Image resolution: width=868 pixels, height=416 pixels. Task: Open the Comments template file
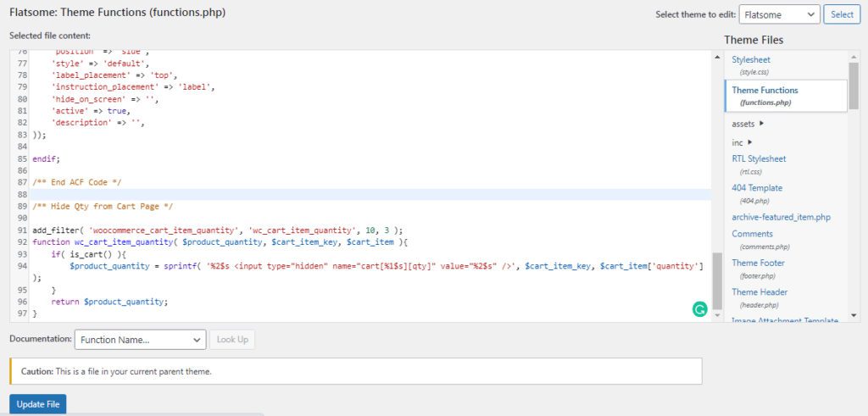[752, 234]
